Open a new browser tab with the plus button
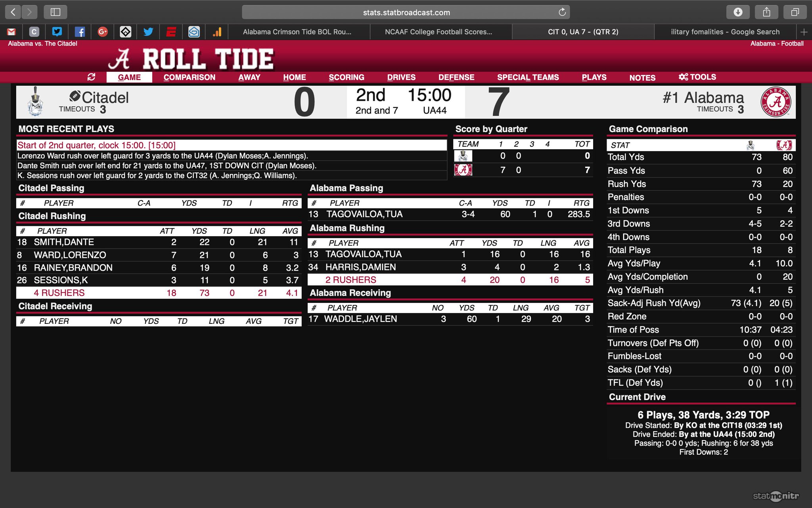The height and width of the screenshot is (508, 812). coord(804,32)
